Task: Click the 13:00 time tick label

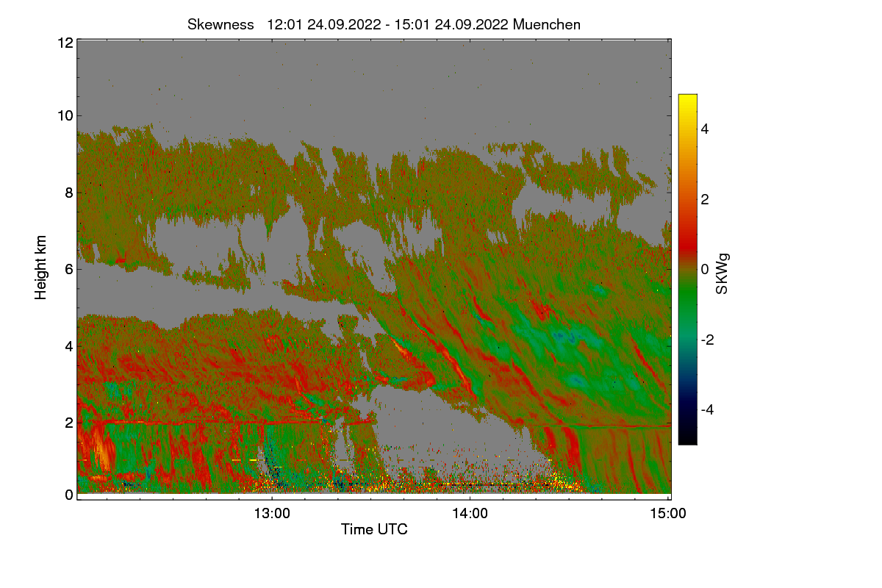Action: (272, 514)
